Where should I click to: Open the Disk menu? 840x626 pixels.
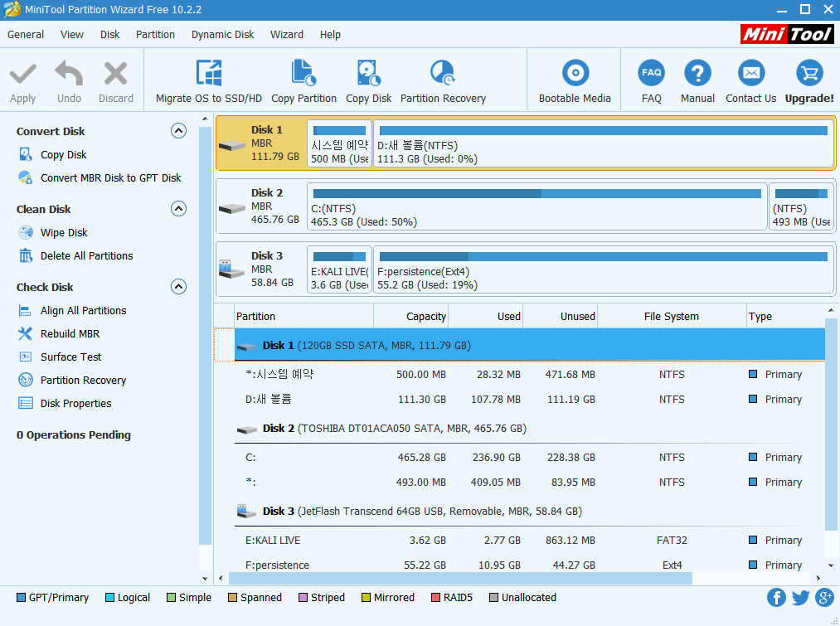pyautogui.click(x=109, y=34)
